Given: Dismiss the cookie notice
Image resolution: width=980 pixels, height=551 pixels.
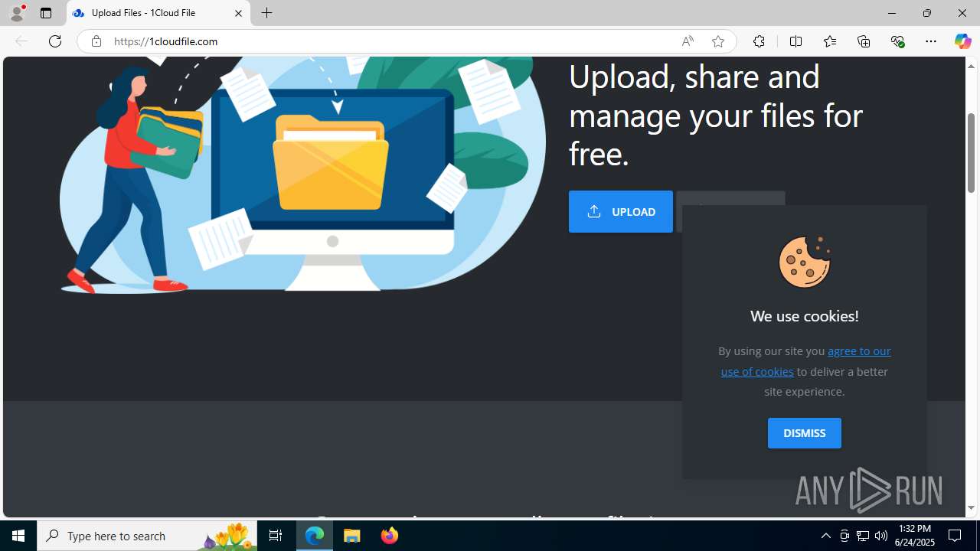Looking at the screenshot, I should (x=804, y=433).
